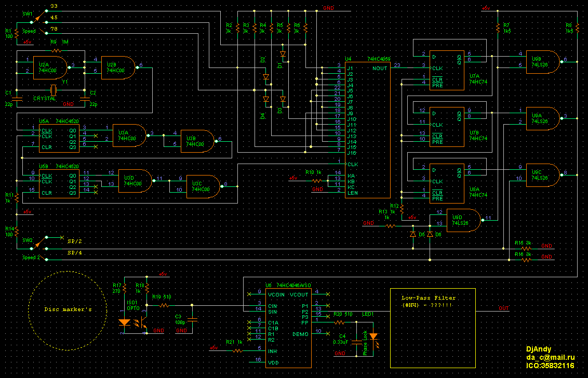Select capacitor C4 0.33uF
Image resolution: width=588 pixels, height=378 pixels.
pos(356,342)
